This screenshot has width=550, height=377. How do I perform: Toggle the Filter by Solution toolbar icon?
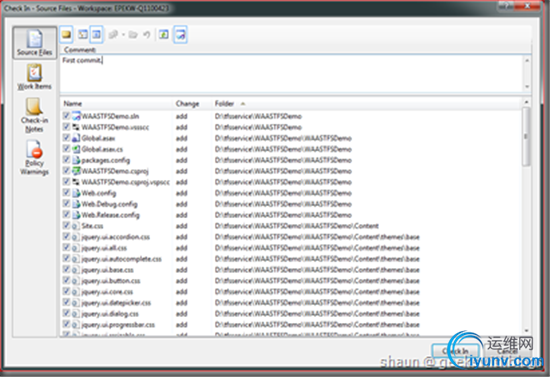(180, 34)
